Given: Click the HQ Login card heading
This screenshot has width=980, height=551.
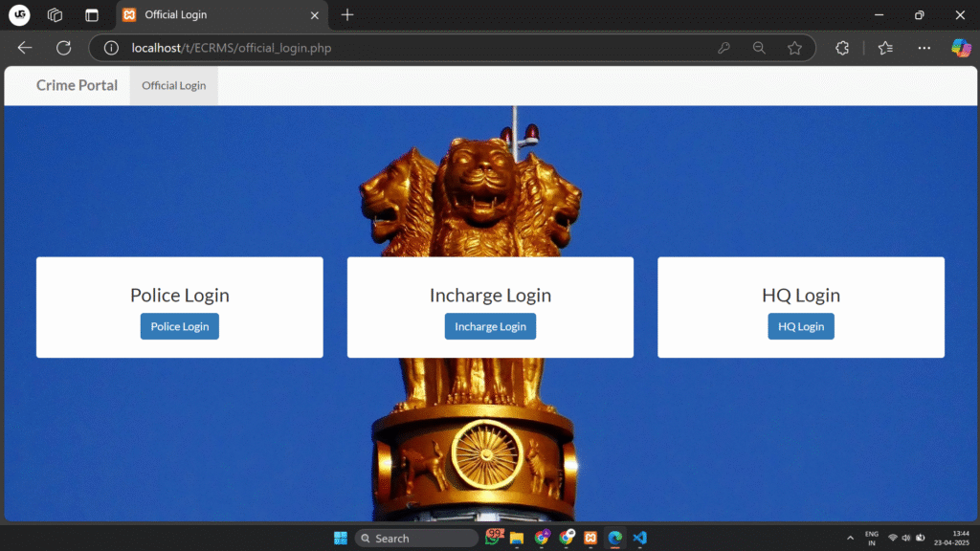Looking at the screenshot, I should (x=801, y=295).
